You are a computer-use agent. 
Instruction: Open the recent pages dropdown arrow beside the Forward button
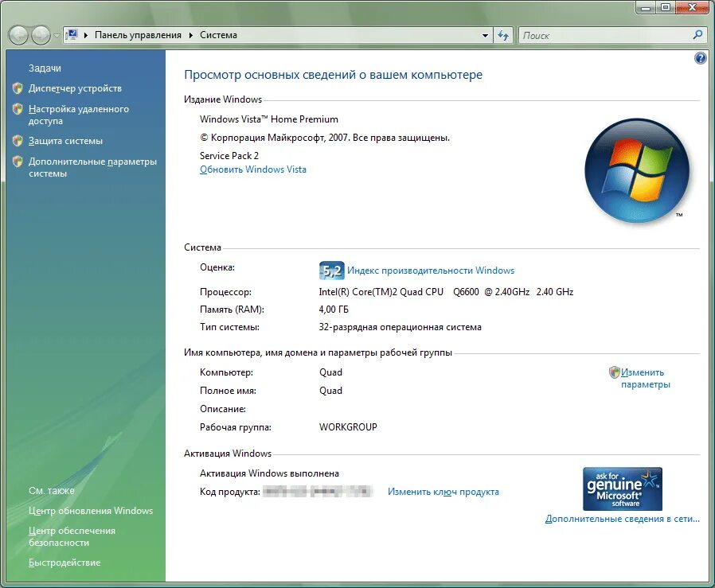[57, 36]
